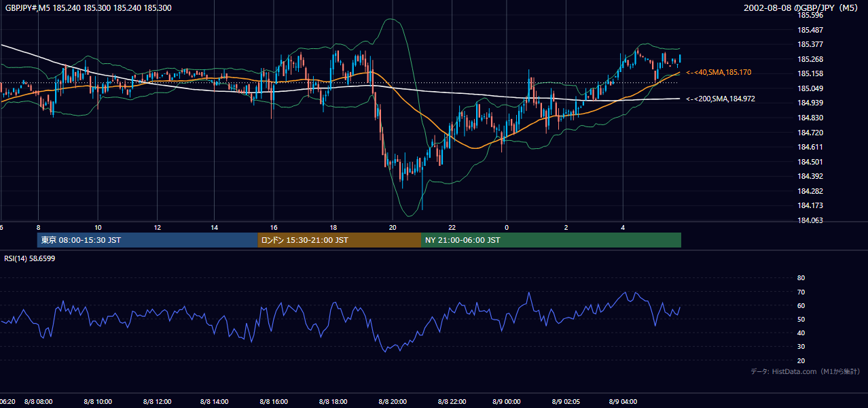Click price axis value 184.830
868x408 pixels.
tap(810, 118)
